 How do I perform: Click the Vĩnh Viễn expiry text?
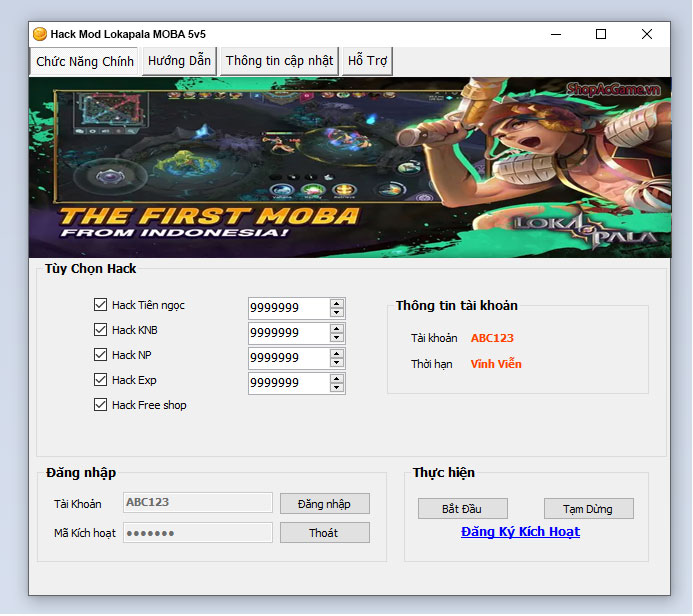[496, 364]
